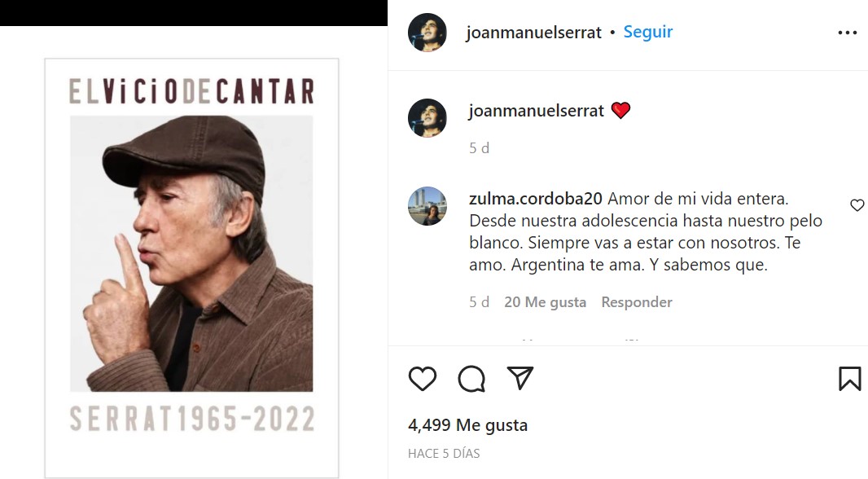Click the header profile avatar of joanmanuelserrat
Screen dimensions: 868x479
click(x=427, y=33)
